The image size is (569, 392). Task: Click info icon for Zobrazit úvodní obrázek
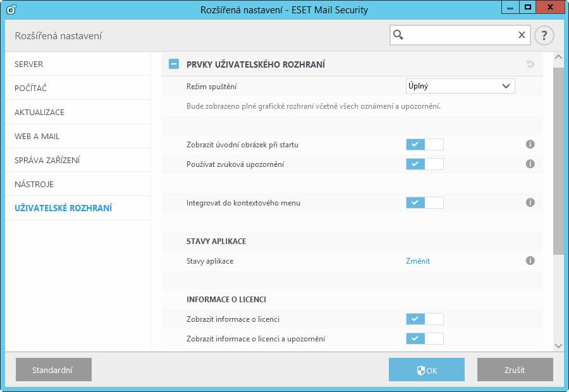[530, 144]
